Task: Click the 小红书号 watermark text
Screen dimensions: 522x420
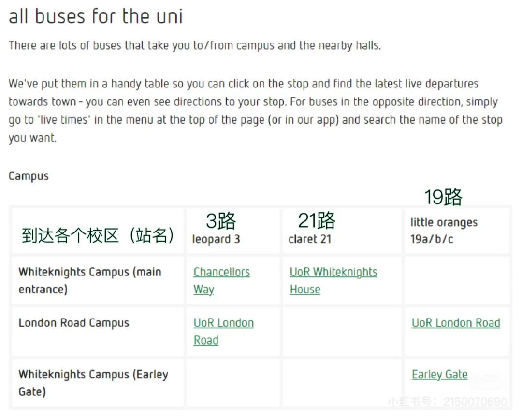Action: [x=447, y=401]
